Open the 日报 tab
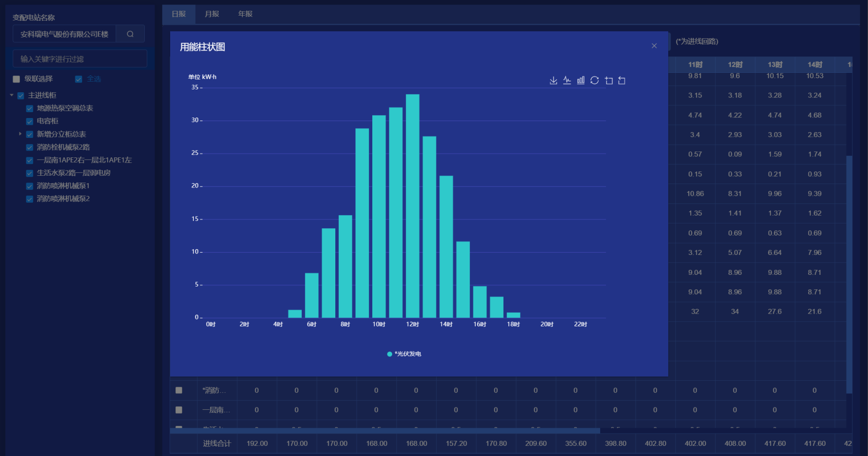Image resolution: width=868 pixels, height=456 pixels. tap(179, 14)
